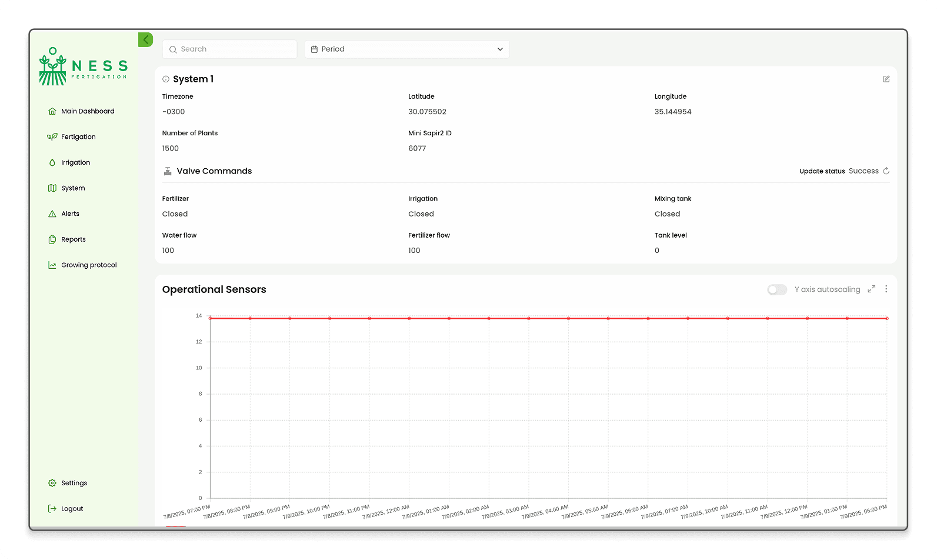Click Number of Plants value 1500

(x=171, y=148)
